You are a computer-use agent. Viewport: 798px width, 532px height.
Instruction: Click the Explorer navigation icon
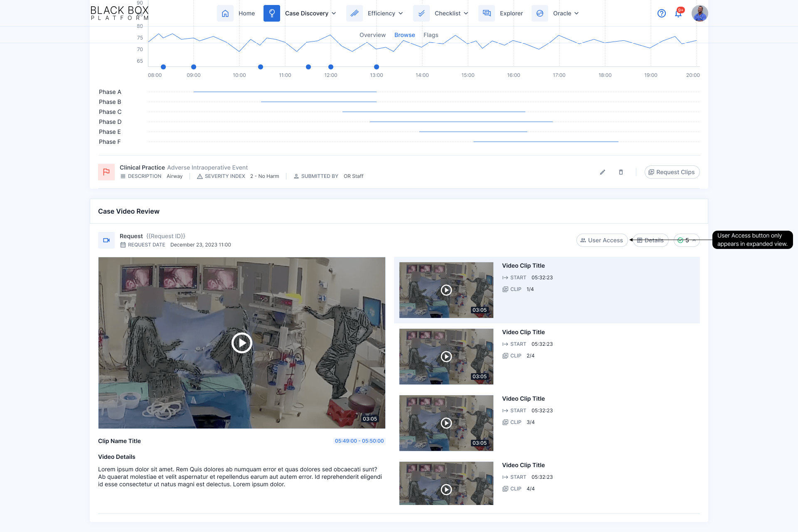[x=486, y=13]
